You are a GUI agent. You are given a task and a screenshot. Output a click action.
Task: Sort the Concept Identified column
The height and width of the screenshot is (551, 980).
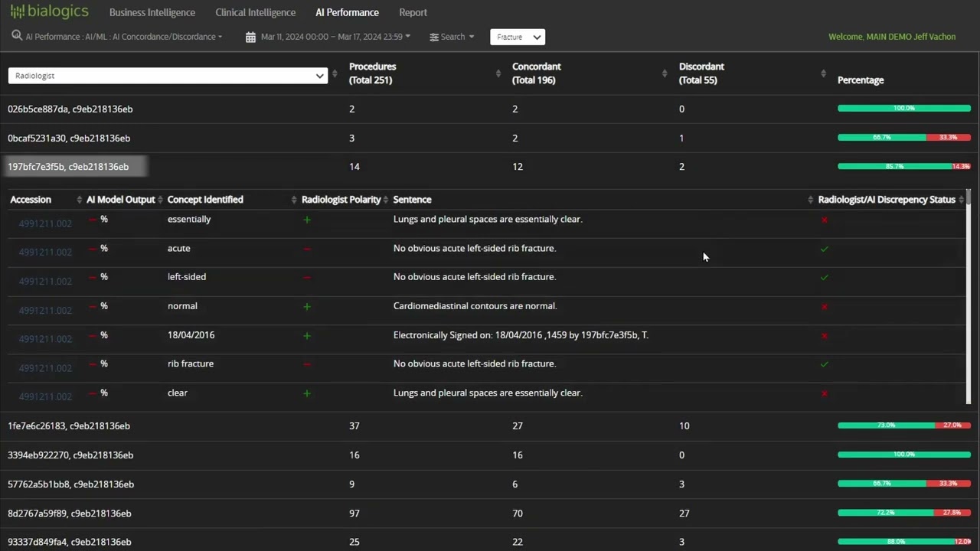coord(294,200)
